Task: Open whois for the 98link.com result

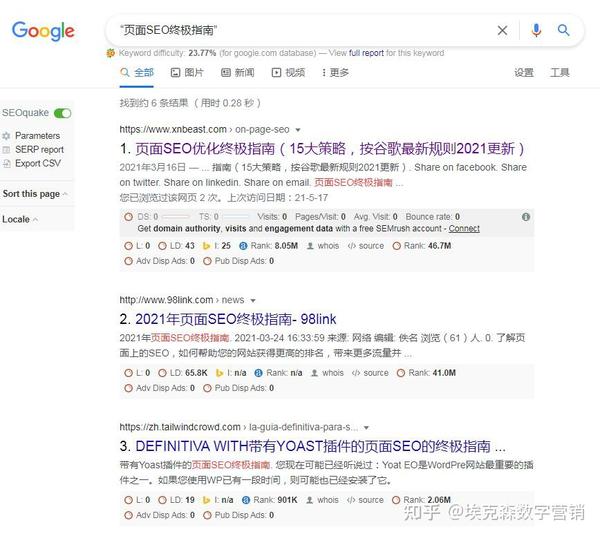Action: point(327,373)
